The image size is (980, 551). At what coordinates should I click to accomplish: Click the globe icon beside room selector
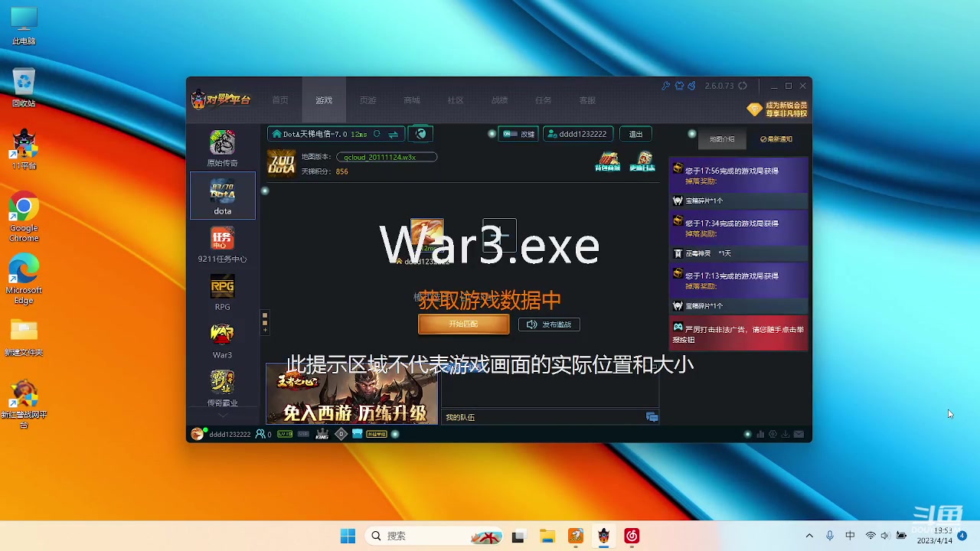(x=420, y=134)
